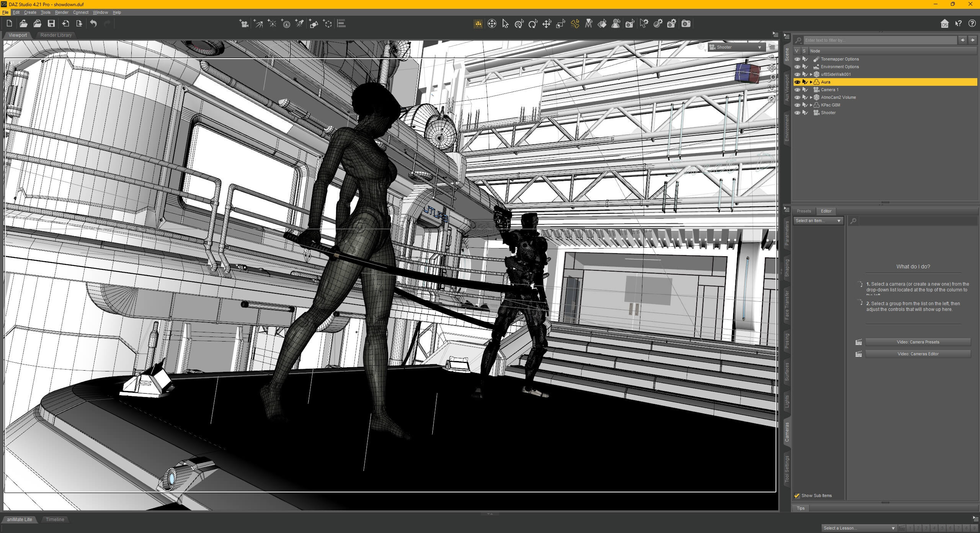
Task: Open the Select an Item dropdown
Action: [x=818, y=221]
